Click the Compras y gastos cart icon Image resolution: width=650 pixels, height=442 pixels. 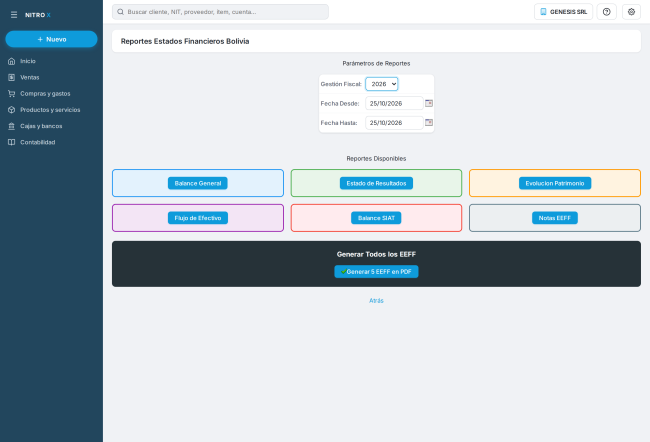[12, 94]
